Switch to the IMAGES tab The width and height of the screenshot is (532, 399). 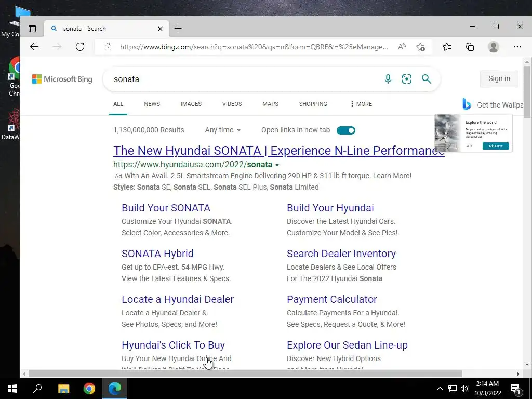(191, 104)
